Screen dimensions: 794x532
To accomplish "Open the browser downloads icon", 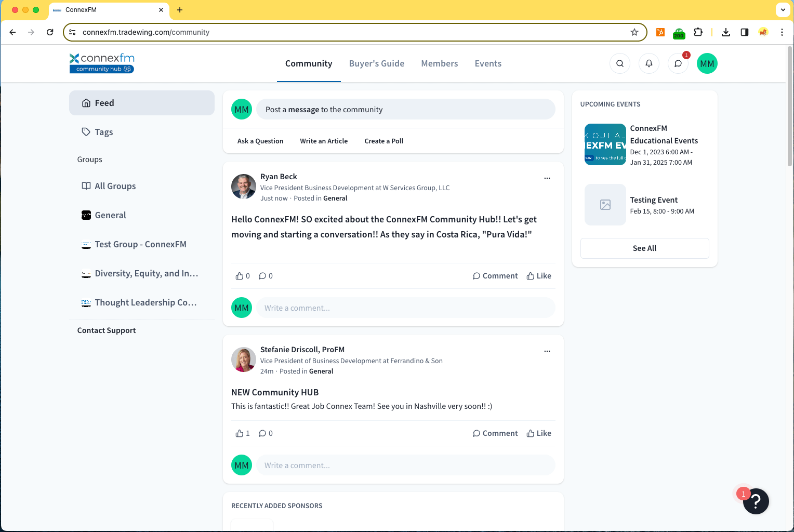I will [726, 32].
